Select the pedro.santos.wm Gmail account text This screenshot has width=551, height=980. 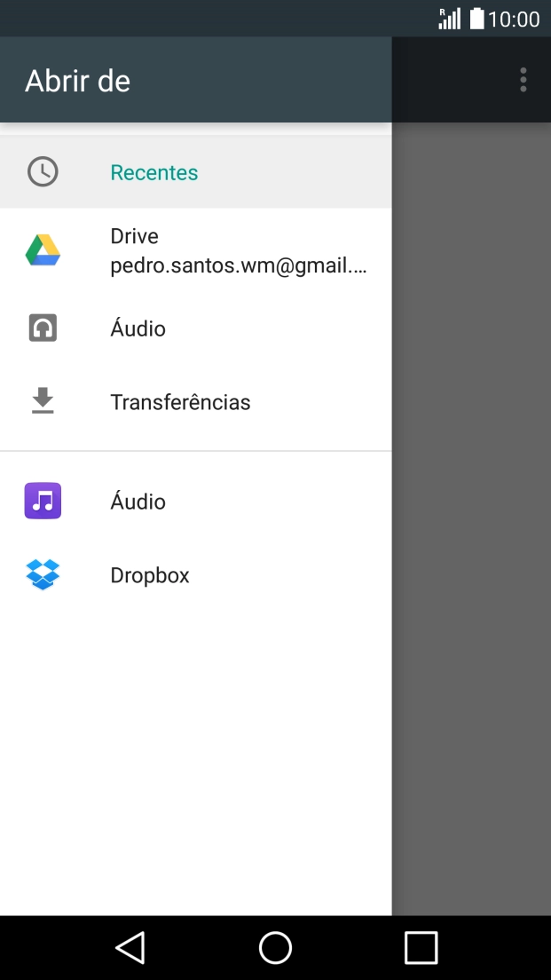pyautogui.click(x=238, y=266)
